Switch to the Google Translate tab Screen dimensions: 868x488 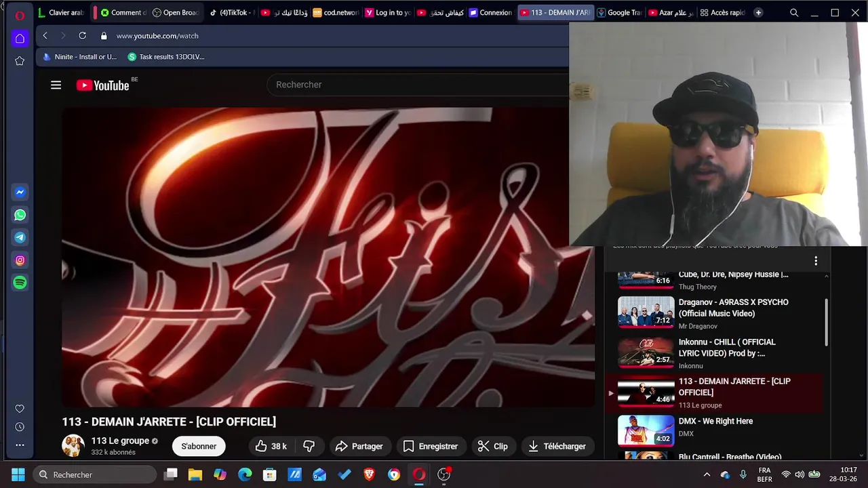[x=618, y=12]
